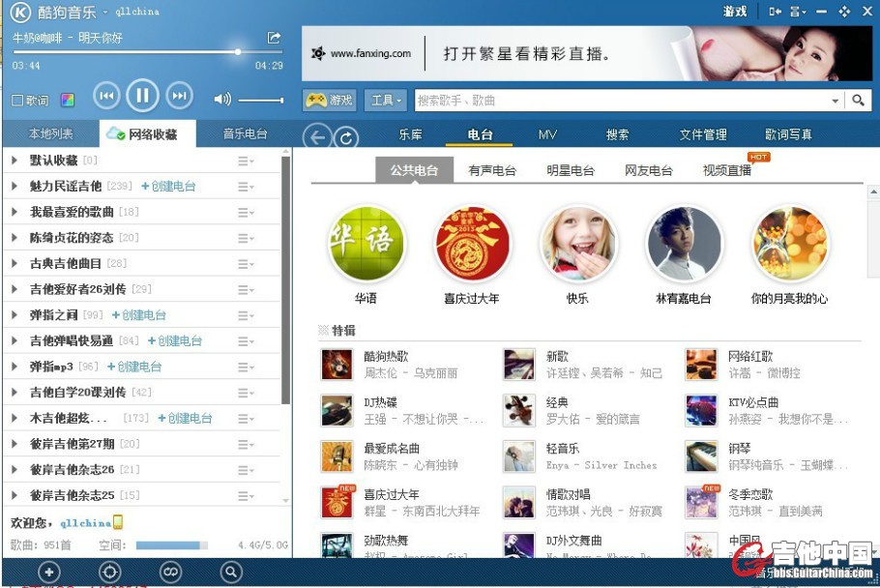Click 创建电台 link for 魅力民谣吉他

(x=168, y=187)
